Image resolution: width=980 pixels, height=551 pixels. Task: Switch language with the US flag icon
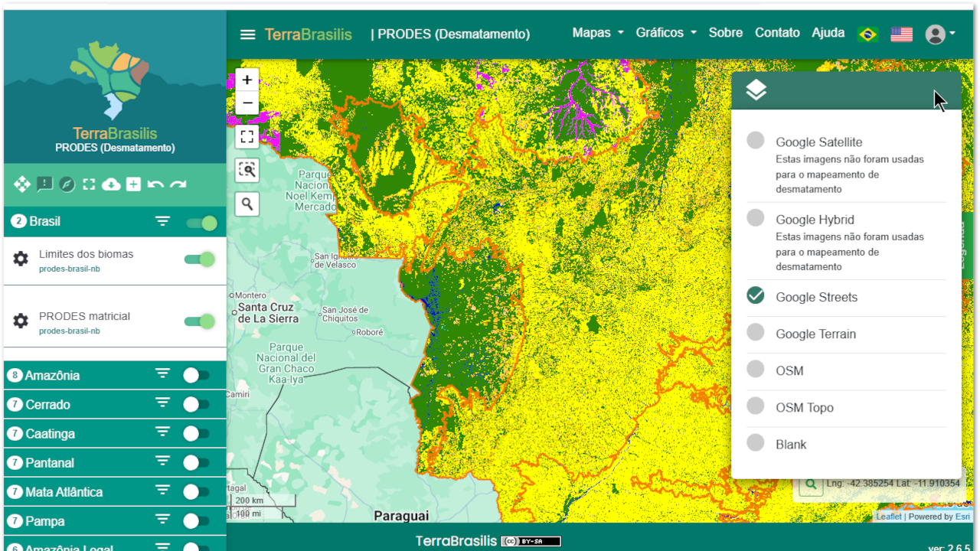coord(901,34)
